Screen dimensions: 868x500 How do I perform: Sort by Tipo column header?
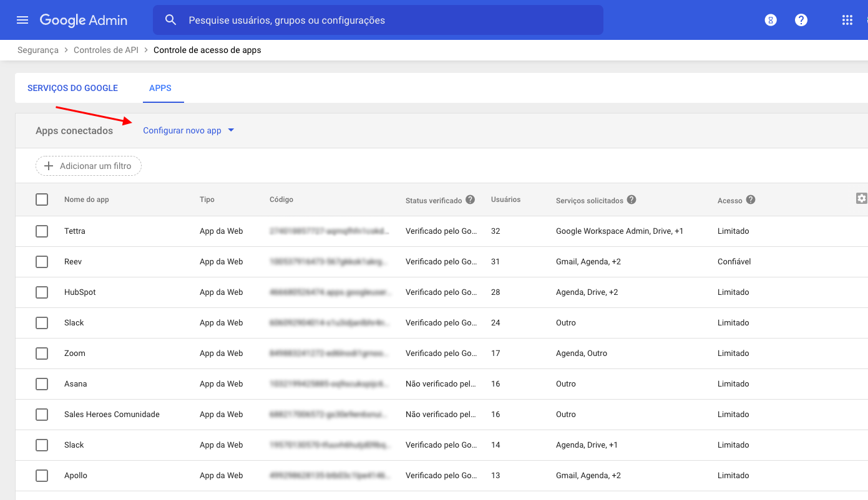point(207,200)
